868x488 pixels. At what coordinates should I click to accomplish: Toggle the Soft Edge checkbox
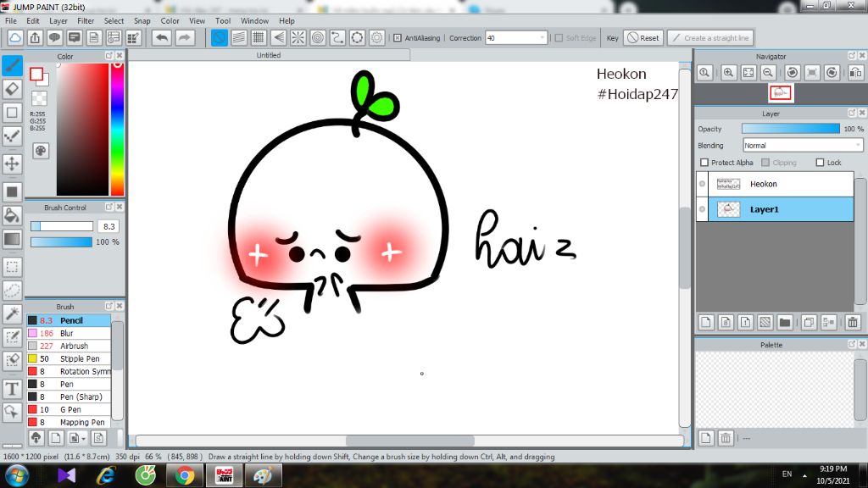point(559,37)
